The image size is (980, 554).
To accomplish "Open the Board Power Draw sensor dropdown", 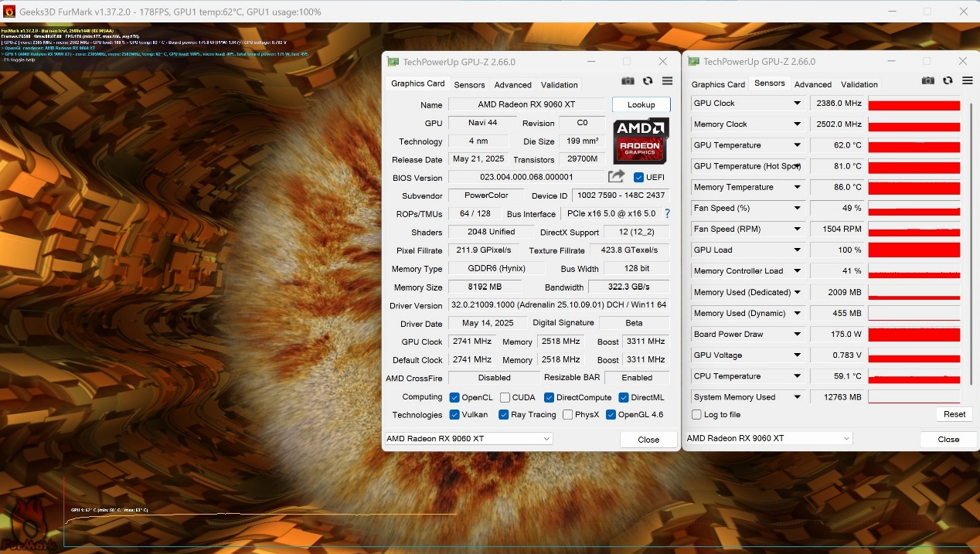I will (x=797, y=335).
